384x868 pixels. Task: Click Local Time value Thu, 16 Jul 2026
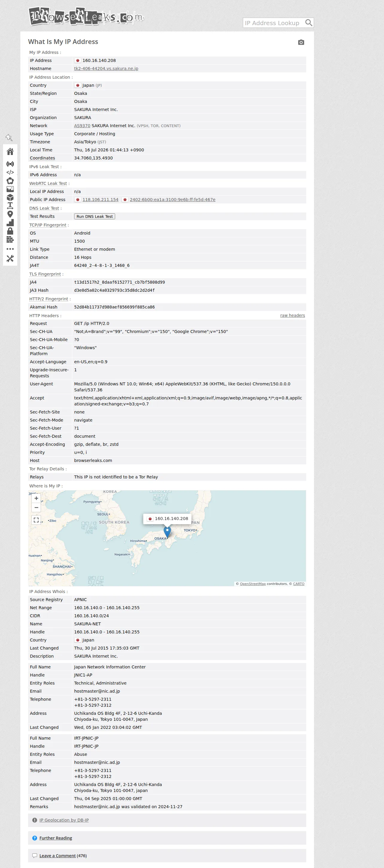pyautogui.click(x=109, y=150)
